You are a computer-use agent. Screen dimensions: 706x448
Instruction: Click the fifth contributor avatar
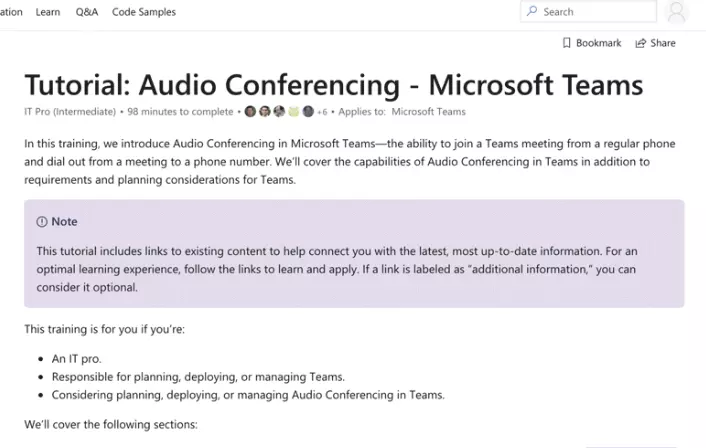point(308,112)
